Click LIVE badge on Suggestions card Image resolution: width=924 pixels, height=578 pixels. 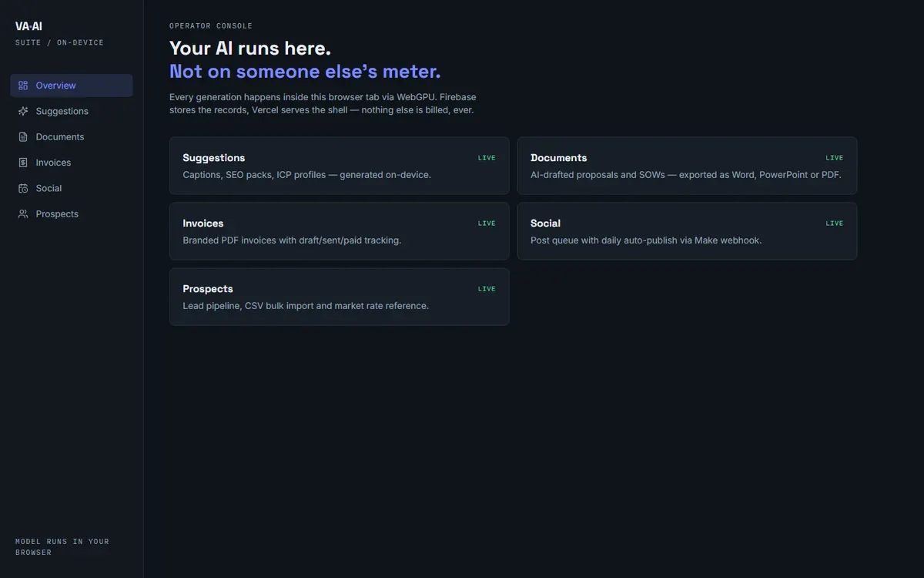point(487,158)
